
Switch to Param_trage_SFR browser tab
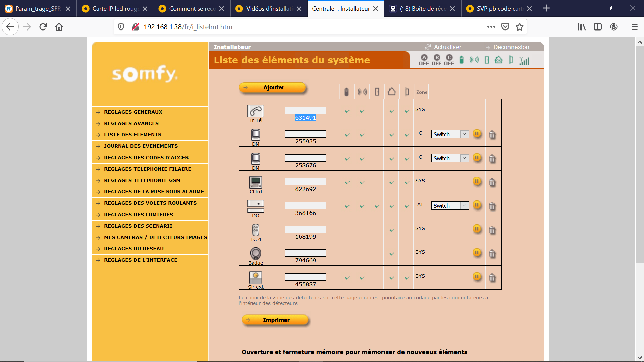tap(38, 8)
